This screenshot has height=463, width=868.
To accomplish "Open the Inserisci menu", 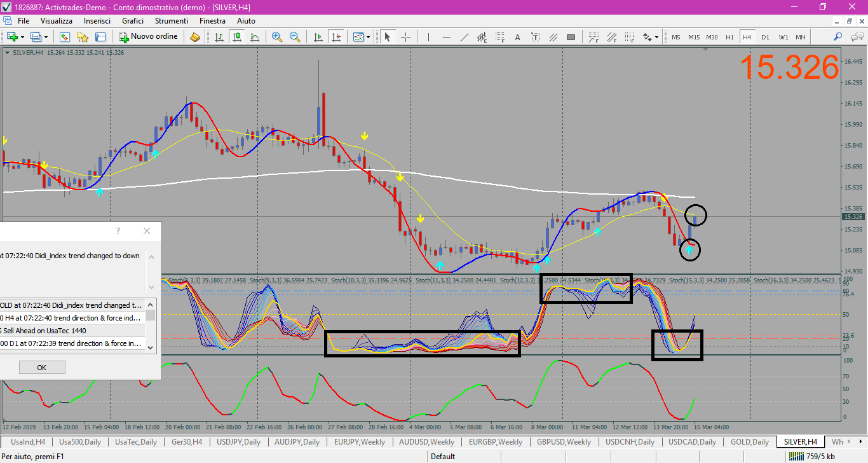I will (97, 21).
